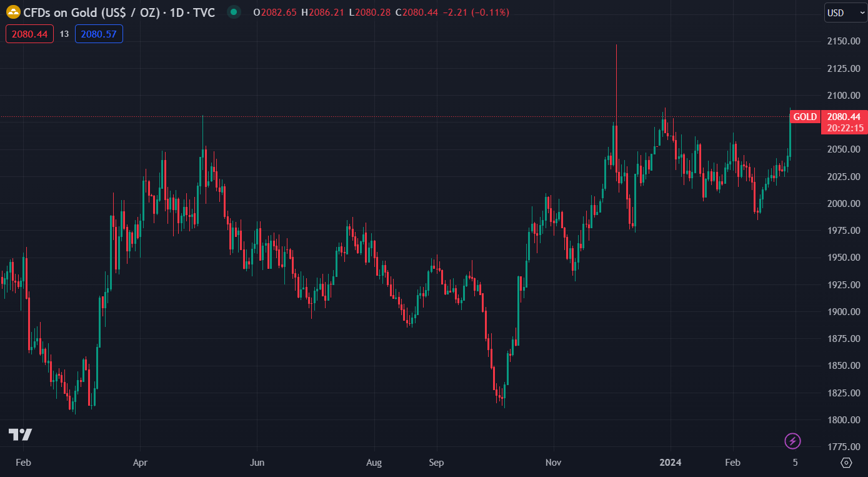Click the green market status dot
This screenshot has width=868, height=477.
pyautogui.click(x=234, y=12)
